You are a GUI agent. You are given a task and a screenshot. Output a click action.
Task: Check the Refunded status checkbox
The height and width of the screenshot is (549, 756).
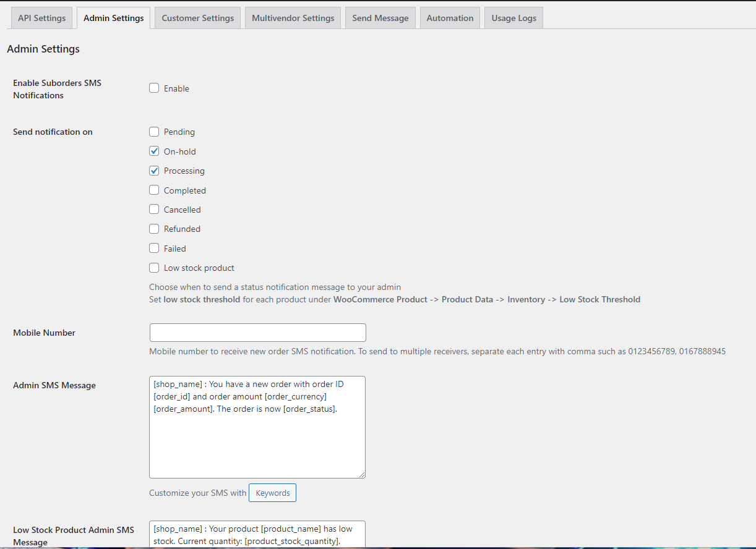coord(154,229)
